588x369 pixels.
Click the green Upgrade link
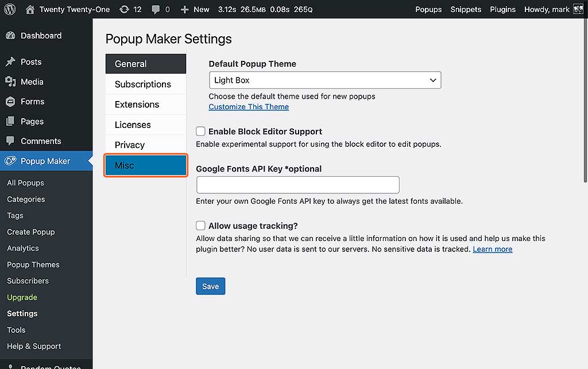22,297
